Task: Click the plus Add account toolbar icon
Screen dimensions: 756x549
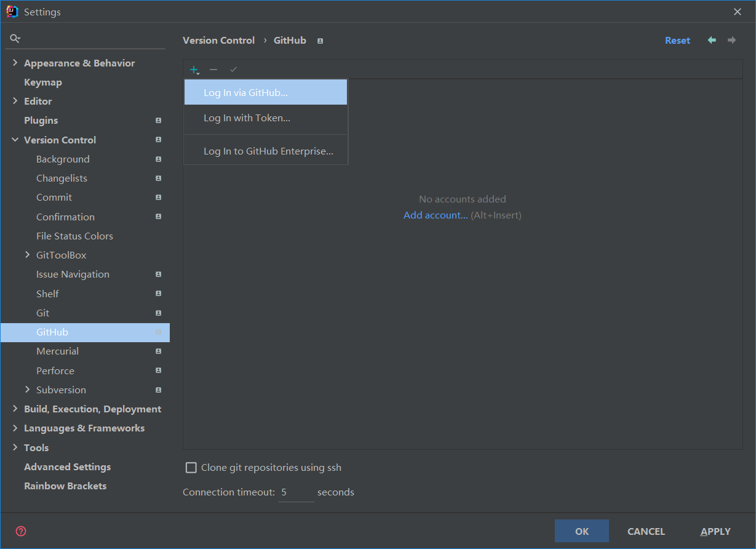Action: point(194,70)
